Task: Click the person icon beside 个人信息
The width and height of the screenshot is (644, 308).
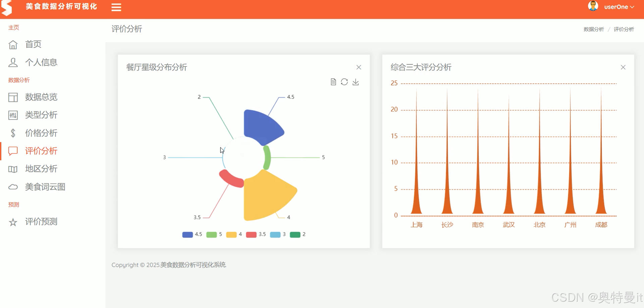Action: tap(13, 62)
